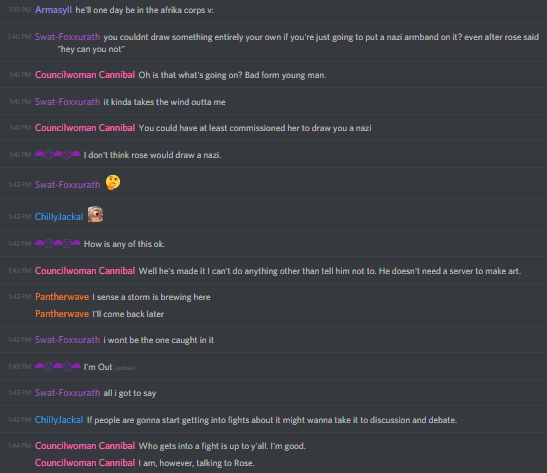Screen dimensions: 547x473
Task: Click bat-emoji username beside 'I don't think rose would draw'
Action: click(x=58, y=154)
